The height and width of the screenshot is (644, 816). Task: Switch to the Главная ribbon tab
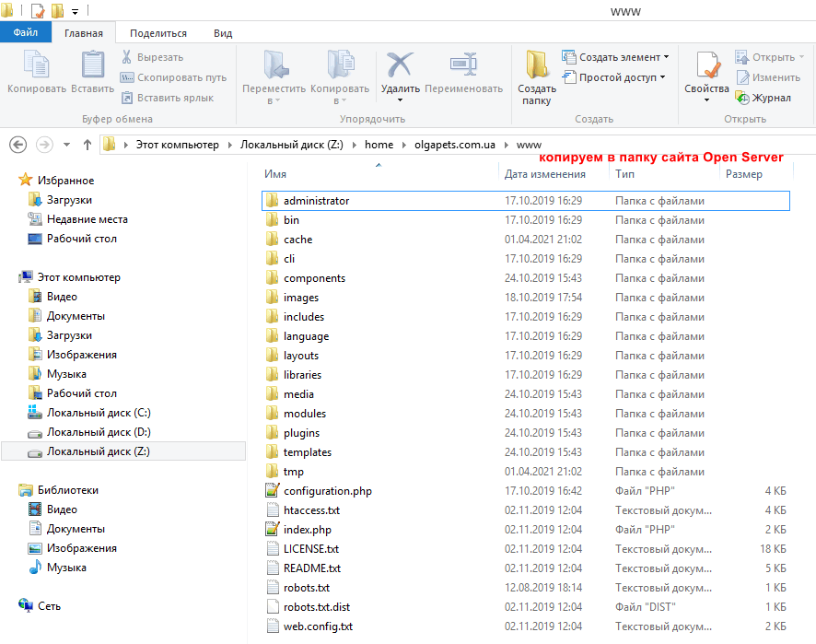coord(84,33)
